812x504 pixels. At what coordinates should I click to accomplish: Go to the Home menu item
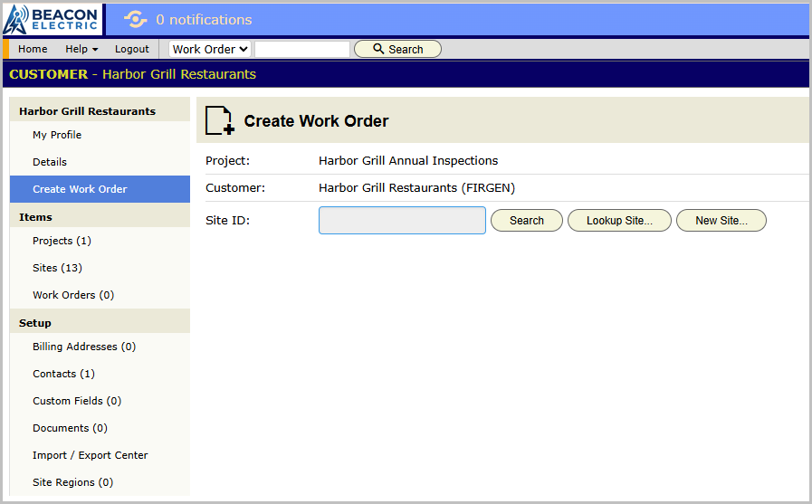(x=33, y=49)
